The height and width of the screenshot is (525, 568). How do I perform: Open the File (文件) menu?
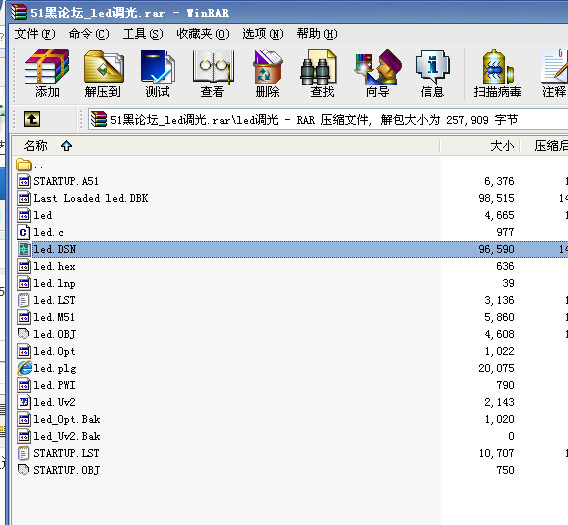(35, 34)
